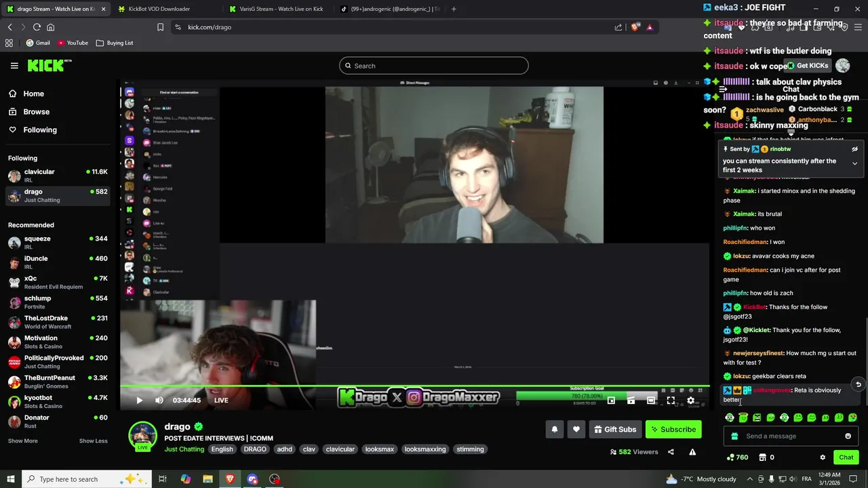Viewport: 868px width, 488px height.
Task: Open user profile avatar menu
Action: coord(842,66)
